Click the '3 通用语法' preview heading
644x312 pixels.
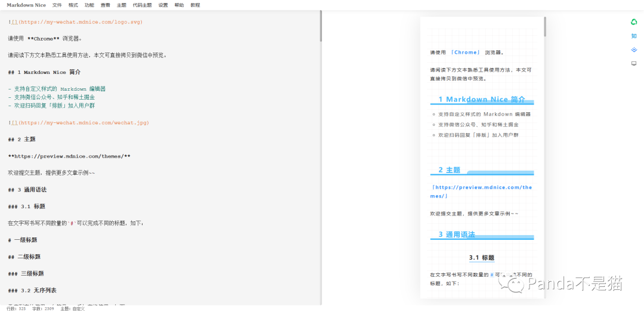(457, 234)
